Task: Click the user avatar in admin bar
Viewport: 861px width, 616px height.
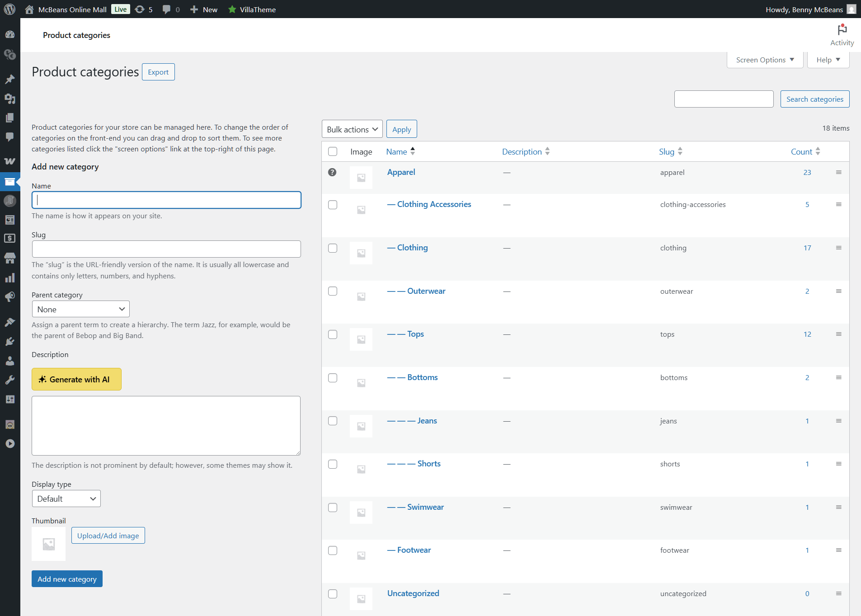Action: pos(852,9)
